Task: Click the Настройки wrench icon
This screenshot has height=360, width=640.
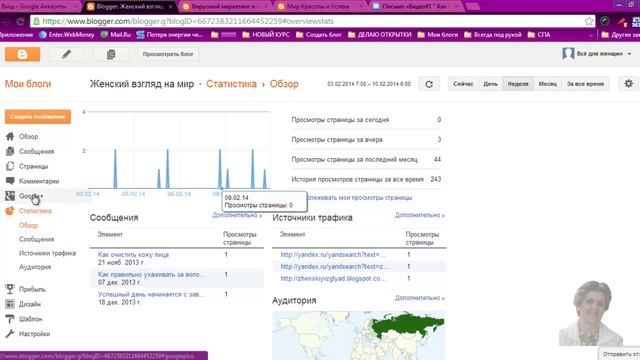Action: (x=10, y=334)
